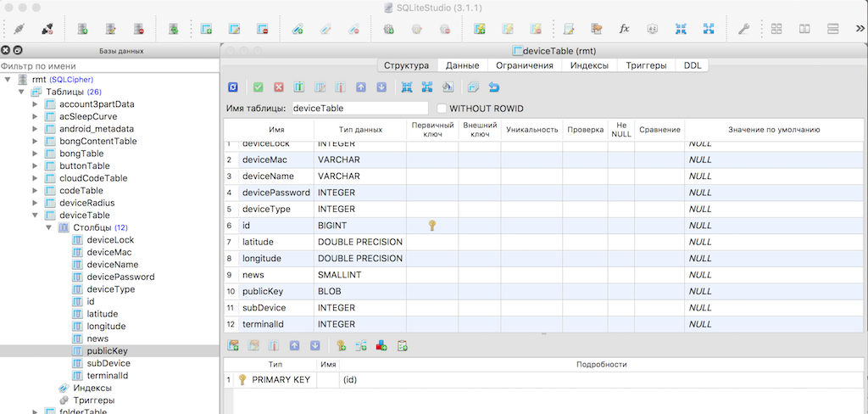868x414 pixels.
Task: Expand the toolbar overflow chevron
Action: (x=858, y=29)
